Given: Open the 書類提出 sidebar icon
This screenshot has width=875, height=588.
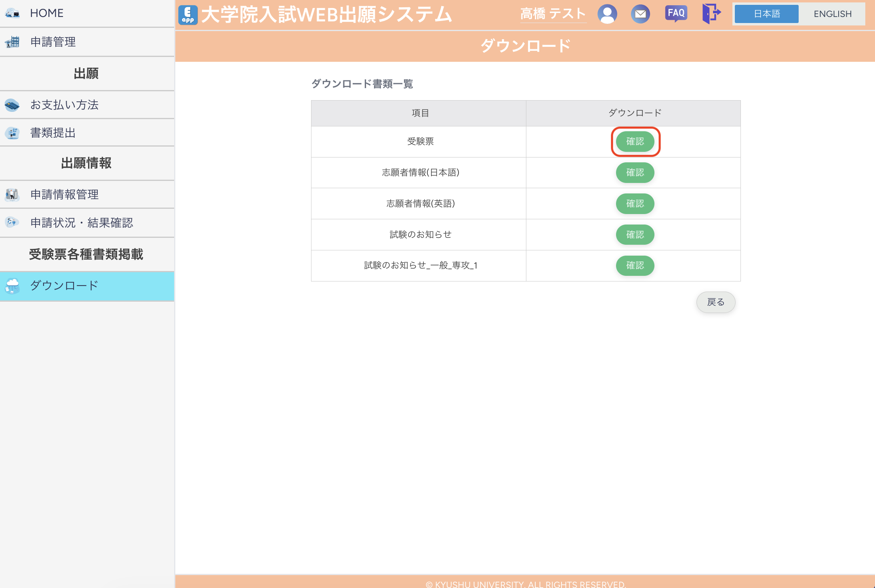Looking at the screenshot, I should pyautogui.click(x=12, y=132).
